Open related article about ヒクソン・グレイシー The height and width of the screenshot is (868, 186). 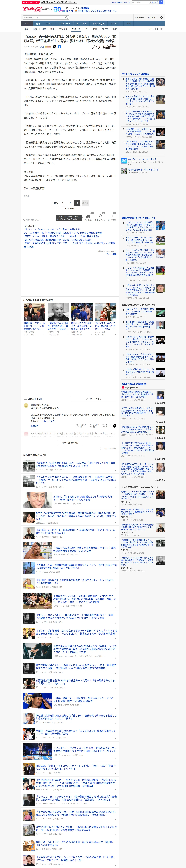coord(52,229)
